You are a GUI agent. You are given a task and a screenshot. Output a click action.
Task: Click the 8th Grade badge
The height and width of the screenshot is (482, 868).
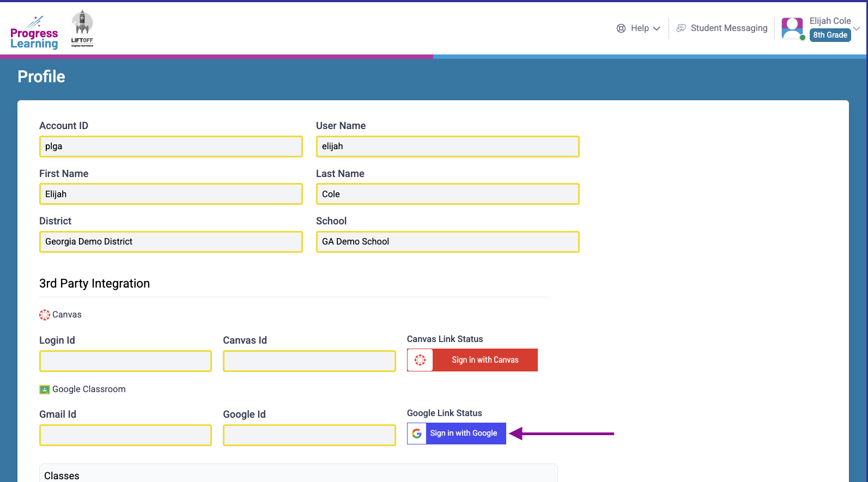830,35
